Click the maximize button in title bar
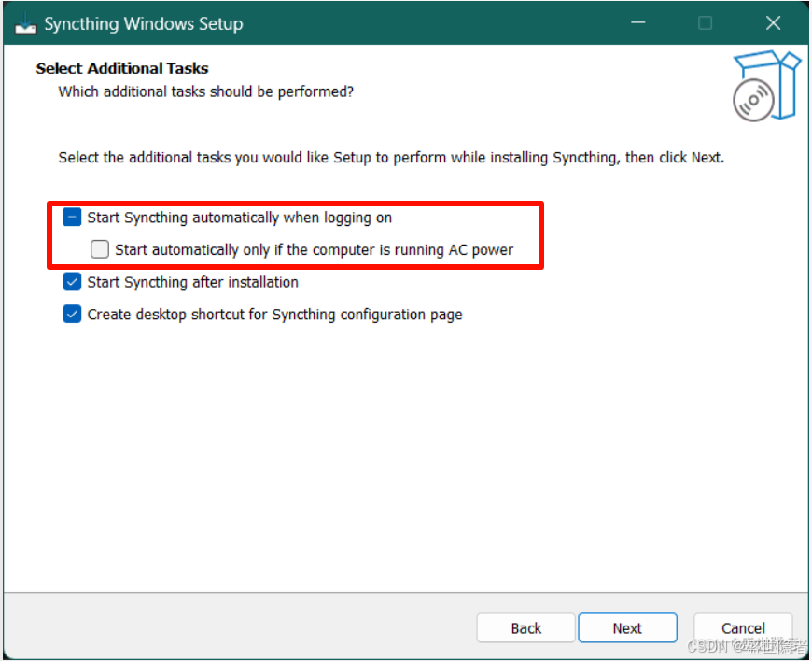 pyautogui.click(x=705, y=22)
